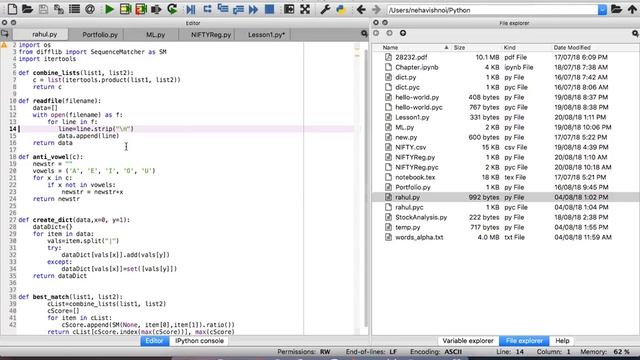Run the current cell

pos(125,9)
